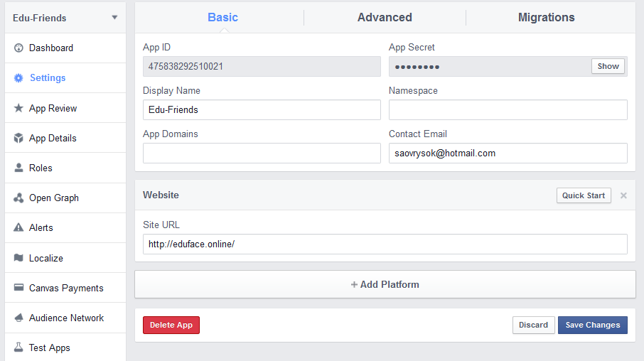The height and width of the screenshot is (361, 644).
Task: Focus the Display Name field
Action: click(262, 109)
